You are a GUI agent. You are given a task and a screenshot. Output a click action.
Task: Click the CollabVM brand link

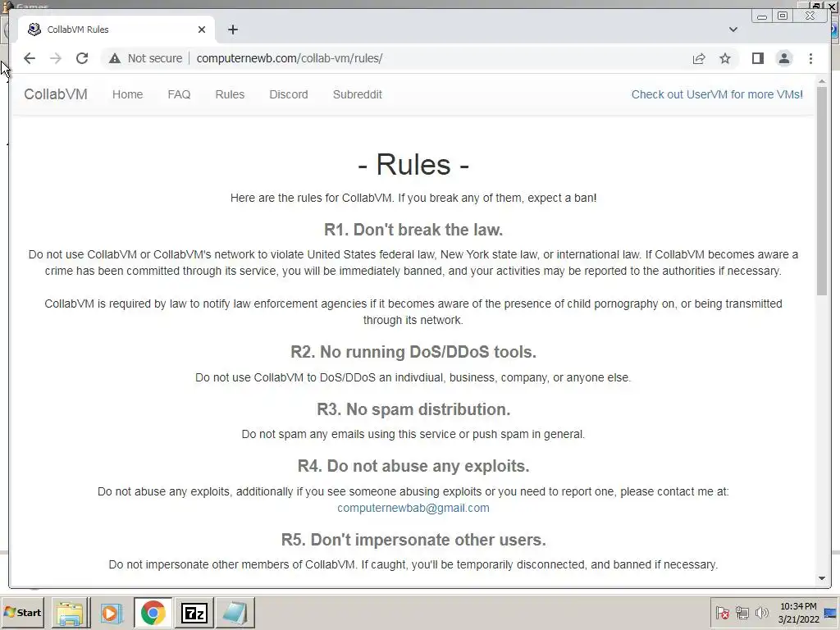click(56, 94)
